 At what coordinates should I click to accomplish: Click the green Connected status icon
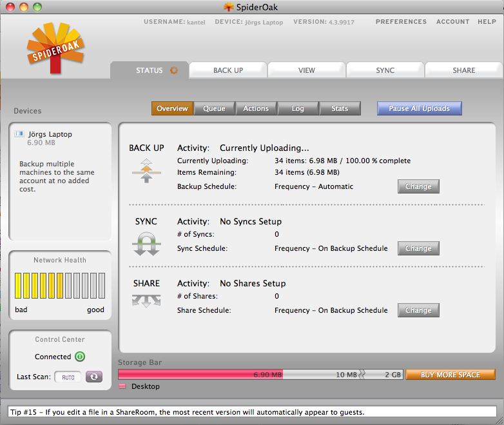click(80, 357)
